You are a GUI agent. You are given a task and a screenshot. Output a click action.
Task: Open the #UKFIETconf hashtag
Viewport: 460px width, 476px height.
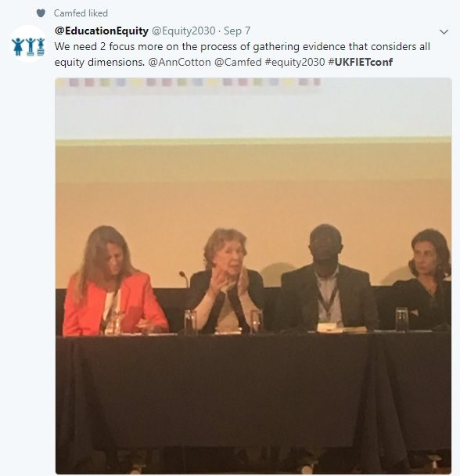[361, 62]
